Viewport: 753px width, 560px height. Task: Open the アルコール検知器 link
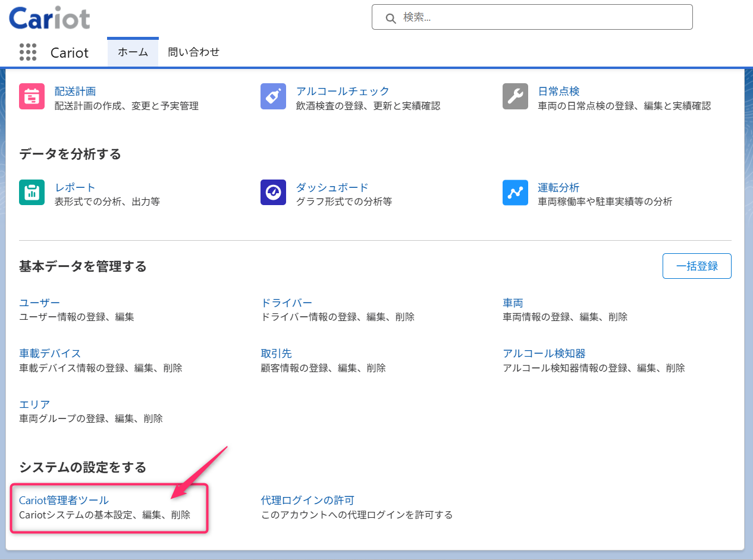[544, 354]
